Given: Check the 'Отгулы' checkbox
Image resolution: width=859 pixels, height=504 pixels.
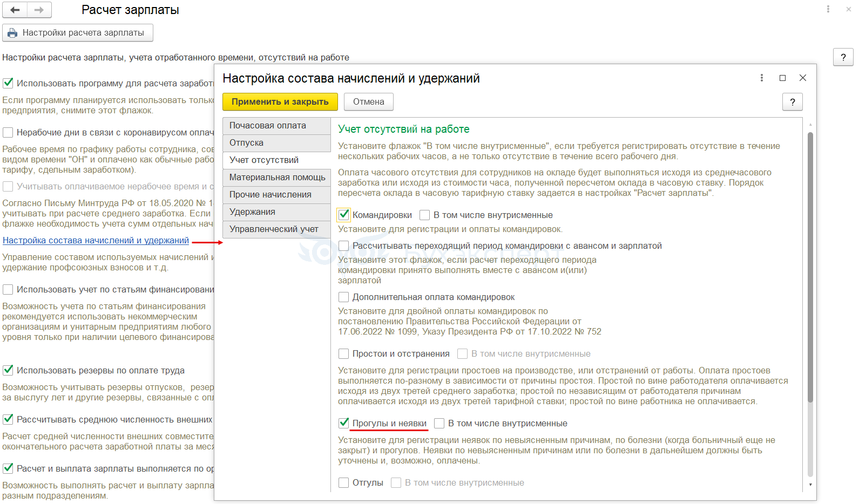Looking at the screenshot, I should pos(343,483).
